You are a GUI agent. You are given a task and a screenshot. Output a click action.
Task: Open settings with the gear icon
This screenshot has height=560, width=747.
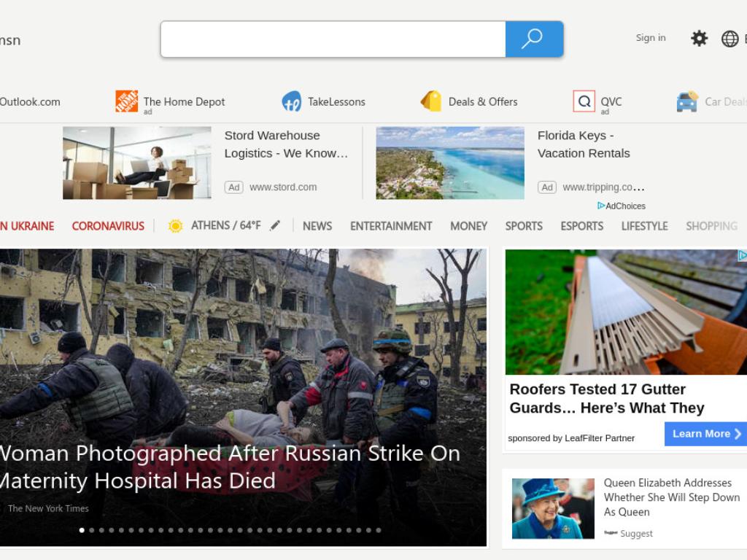click(x=700, y=38)
